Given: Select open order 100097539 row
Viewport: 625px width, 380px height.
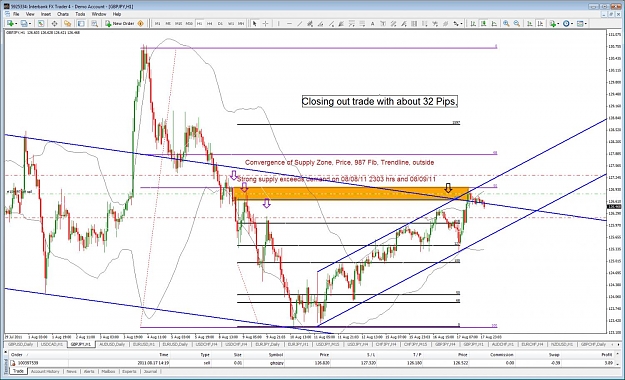Looking at the screenshot, I should (x=311, y=363).
